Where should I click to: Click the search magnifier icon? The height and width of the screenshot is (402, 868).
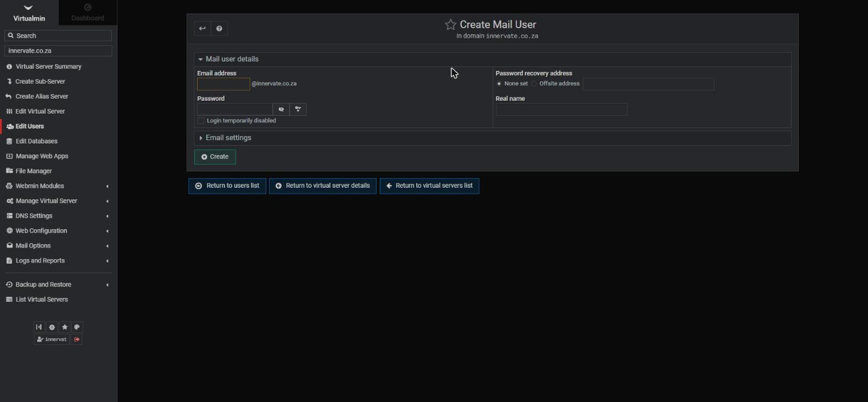point(11,35)
